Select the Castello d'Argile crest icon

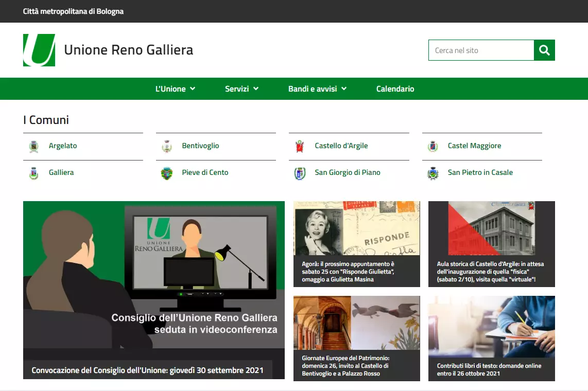click(300, 146)
